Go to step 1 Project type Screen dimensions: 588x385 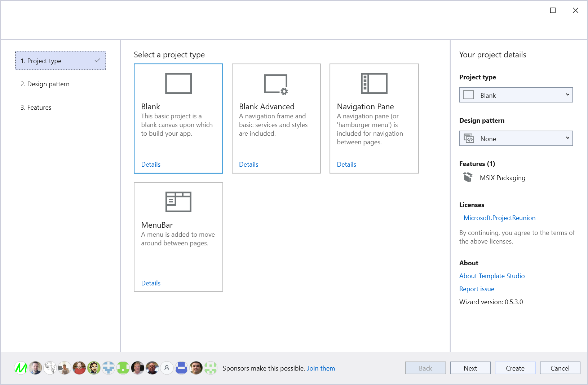coord(61,61)
